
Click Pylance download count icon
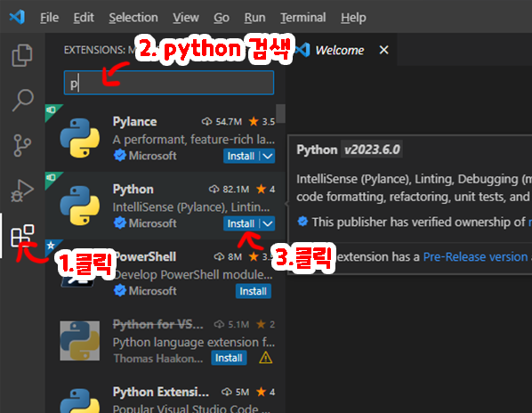click(x=206, y=121)
